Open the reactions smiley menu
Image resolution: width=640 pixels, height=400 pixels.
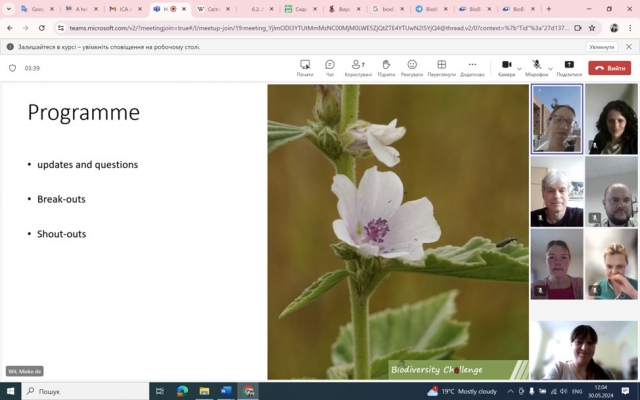click(412, 66)
